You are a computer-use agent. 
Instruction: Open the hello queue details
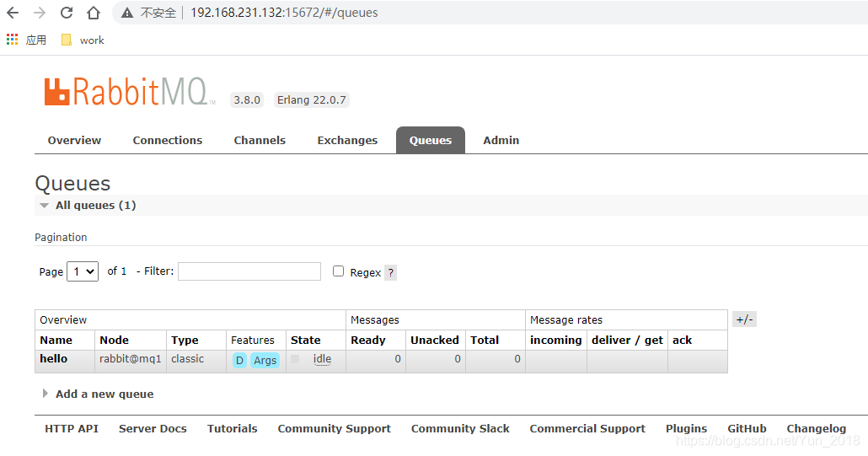(54, 358)
